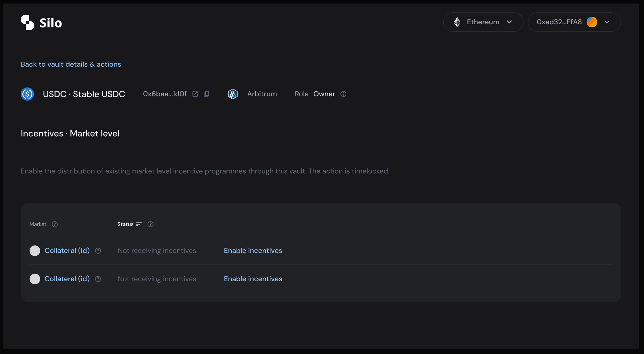The image size is (644, 354).
Task: Enable incentives for the first Collateral market
Action: point(253,251)
